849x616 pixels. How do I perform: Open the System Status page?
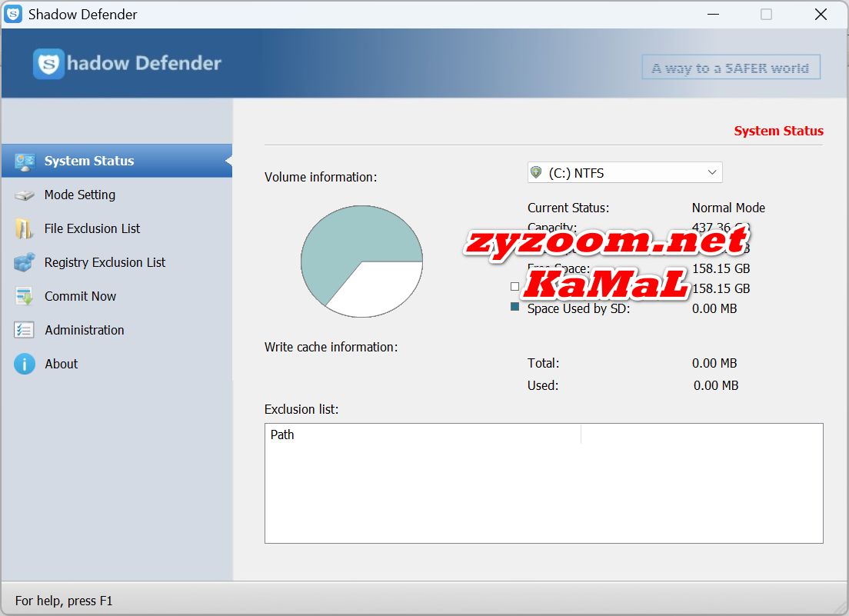[116, 161]
